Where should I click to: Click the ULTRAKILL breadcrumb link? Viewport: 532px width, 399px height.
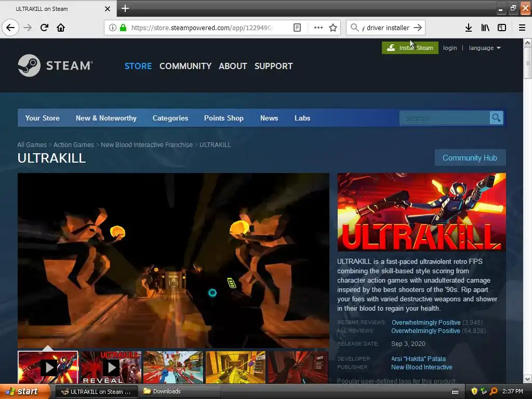[215, 144]
